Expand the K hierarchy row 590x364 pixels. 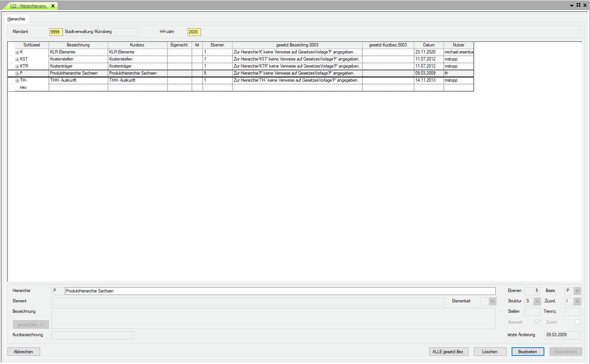click(17, 52)
